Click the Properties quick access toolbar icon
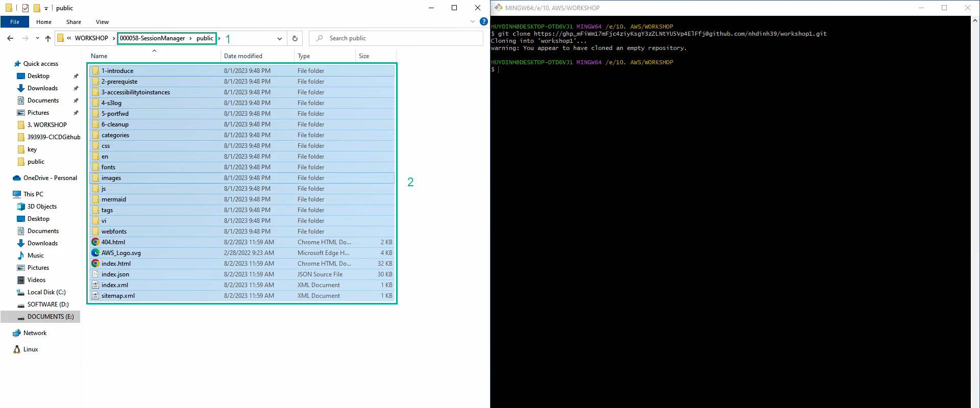 pos(25,8)
